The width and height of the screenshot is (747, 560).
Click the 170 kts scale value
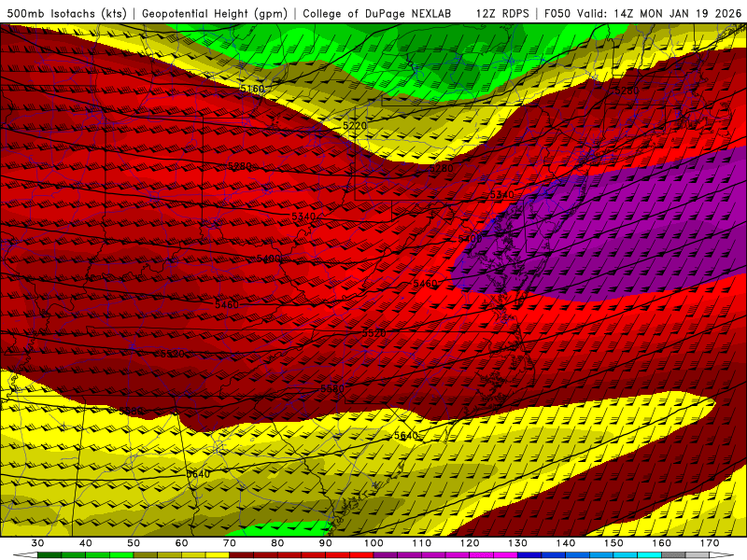pos(710,543)
